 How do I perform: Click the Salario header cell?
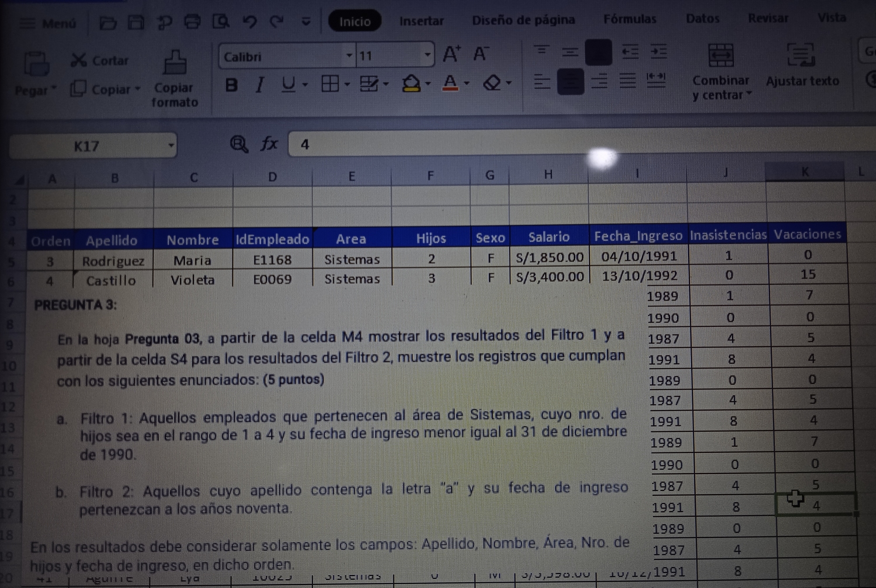549,236
